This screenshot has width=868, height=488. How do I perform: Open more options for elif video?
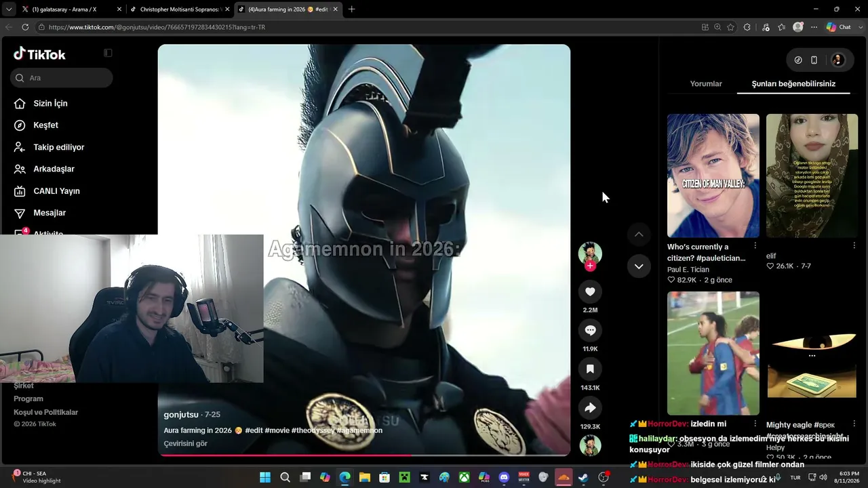pos(854,245)
